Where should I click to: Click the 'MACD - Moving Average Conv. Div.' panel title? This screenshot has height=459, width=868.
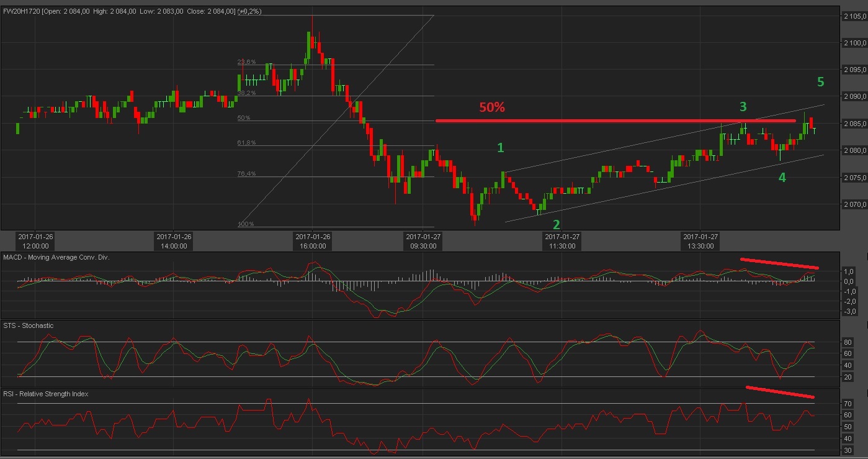click(56, 257)
